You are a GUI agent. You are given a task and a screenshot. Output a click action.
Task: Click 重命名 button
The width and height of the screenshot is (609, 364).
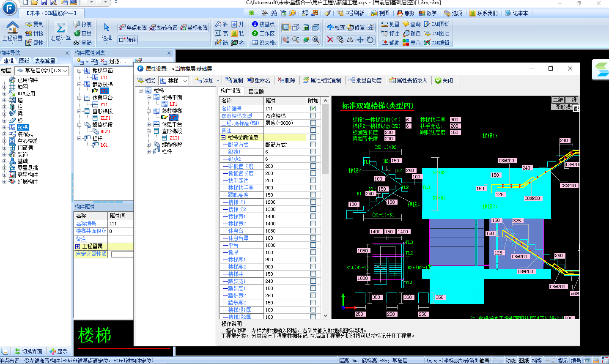point(259,80)
